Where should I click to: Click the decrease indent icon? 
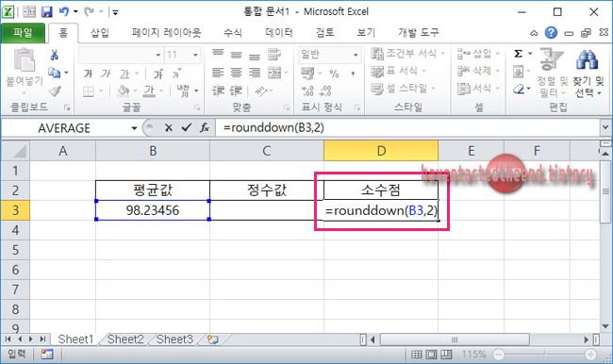pyautogui.click(x=218, y=91)
